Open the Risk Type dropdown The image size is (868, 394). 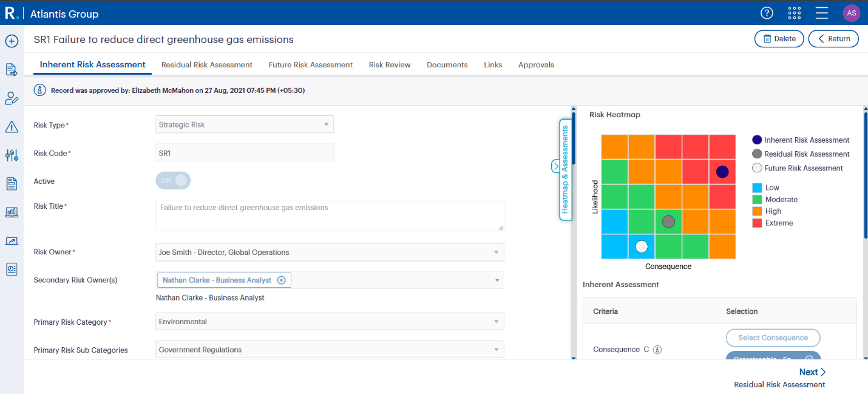pyautogui.click(x=245, y=124)
